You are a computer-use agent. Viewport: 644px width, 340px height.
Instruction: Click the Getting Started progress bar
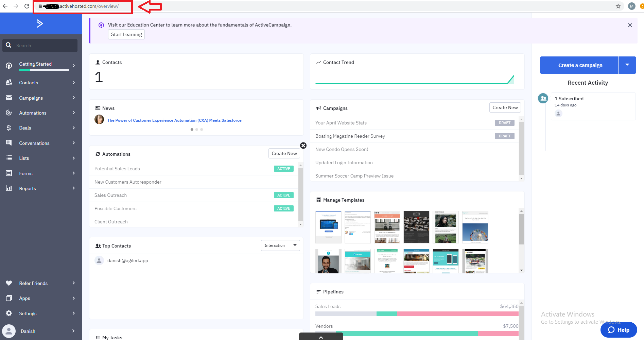point(44,70)
